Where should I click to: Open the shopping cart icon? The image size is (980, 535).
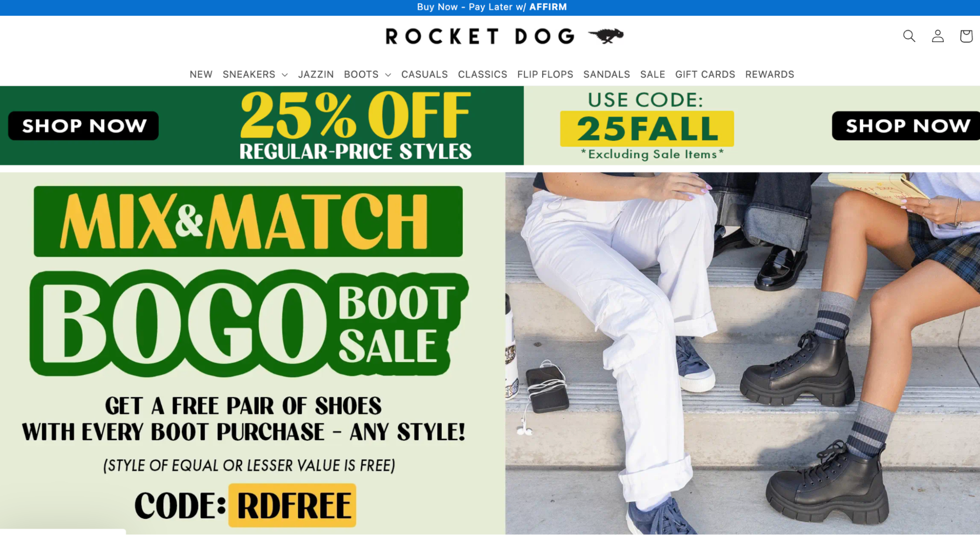(966, 36)
